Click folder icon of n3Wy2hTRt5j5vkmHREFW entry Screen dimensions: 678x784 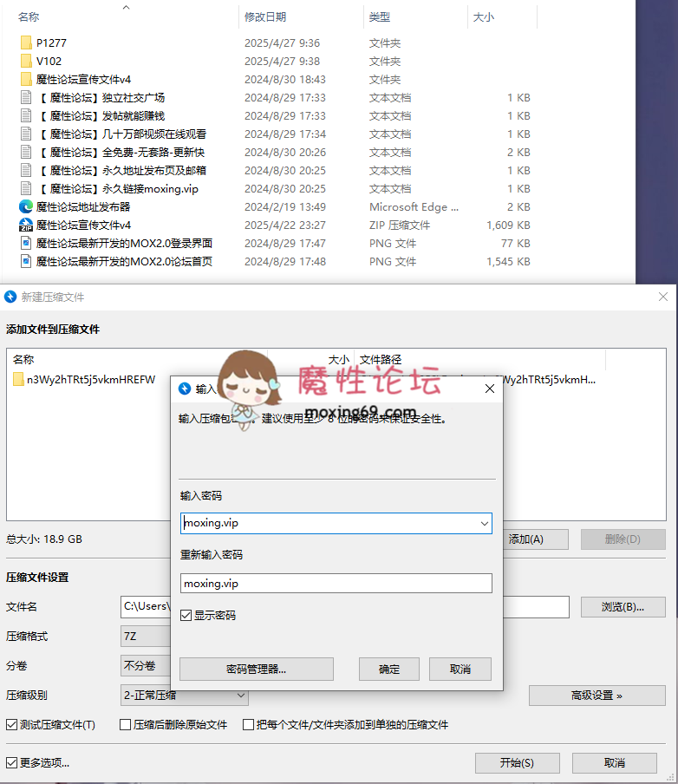(x=18, y=380)
